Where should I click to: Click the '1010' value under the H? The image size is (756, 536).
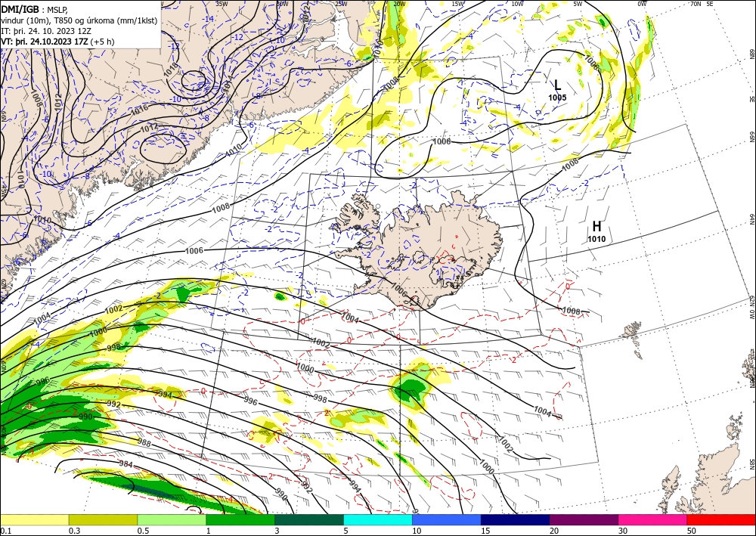(x=597, y=239)
